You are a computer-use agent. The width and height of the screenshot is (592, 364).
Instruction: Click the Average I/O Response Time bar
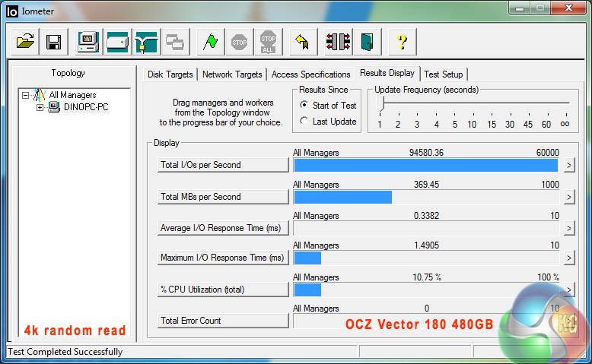click(426, 229)
